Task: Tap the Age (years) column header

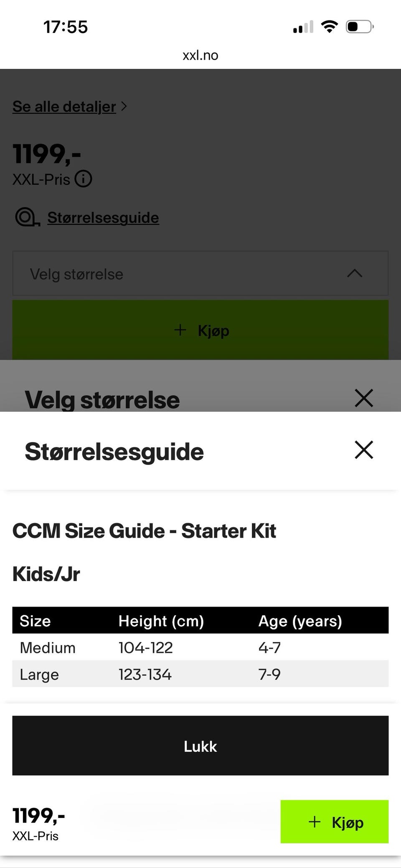Action: point(300,621)
